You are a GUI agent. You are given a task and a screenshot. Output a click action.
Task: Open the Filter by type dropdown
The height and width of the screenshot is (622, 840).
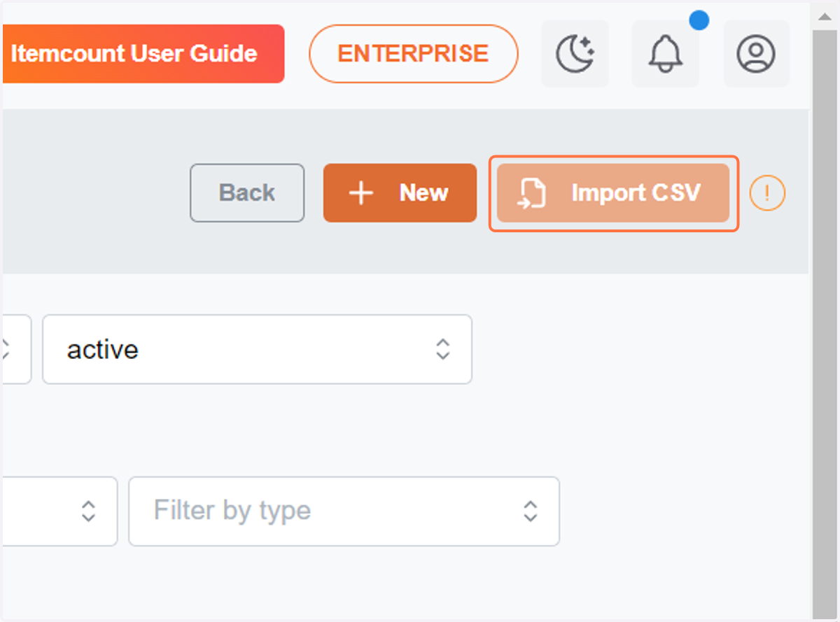(x=344, y=511)
